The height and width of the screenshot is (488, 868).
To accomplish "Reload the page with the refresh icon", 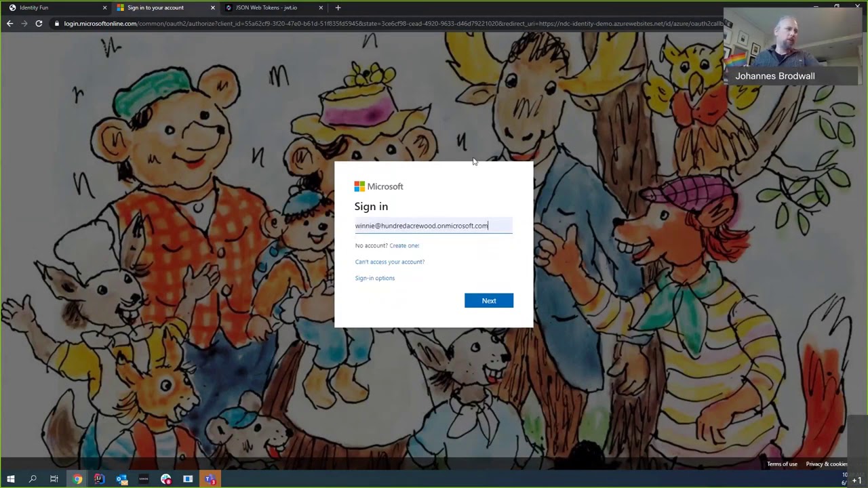I will [39, 24].
